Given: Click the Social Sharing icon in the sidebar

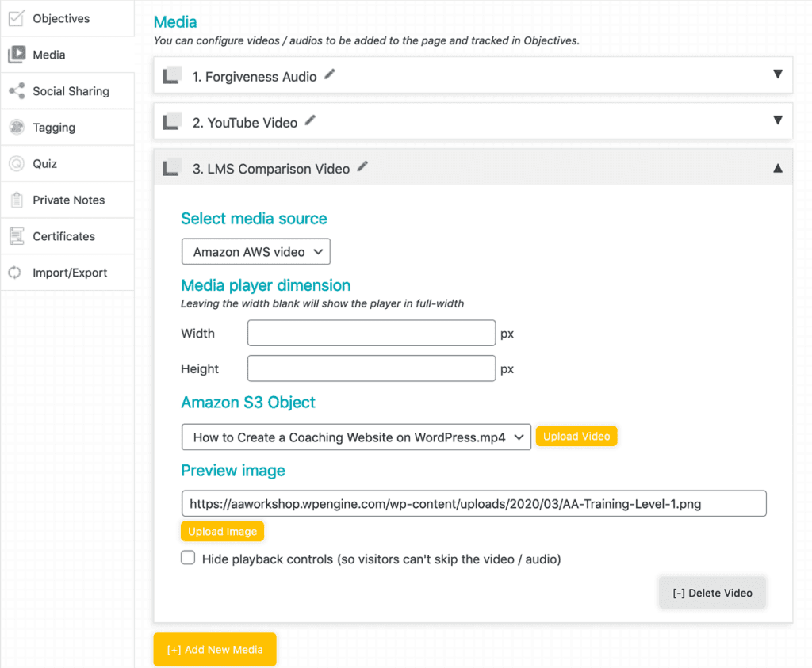Looking at the screenshot, I should coord(16,91).
